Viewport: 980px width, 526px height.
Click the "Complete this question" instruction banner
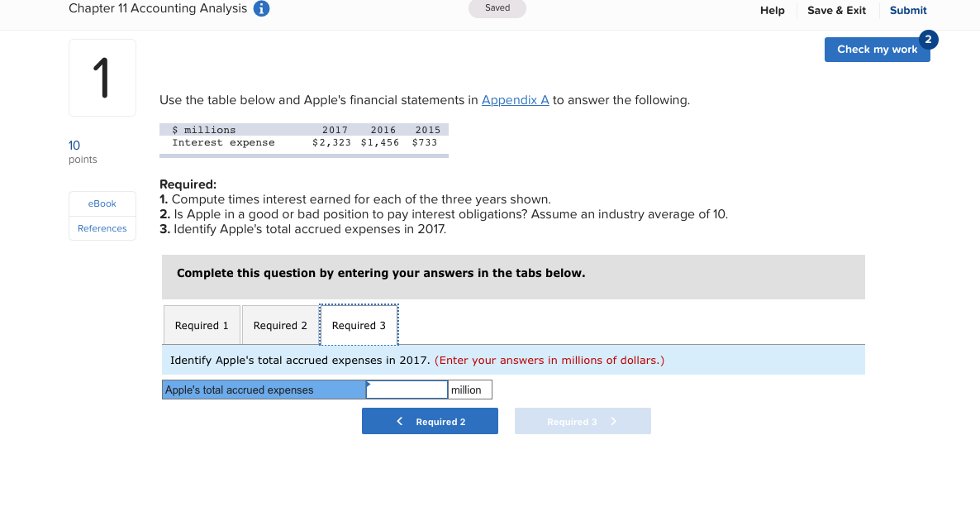click(513, 277)
